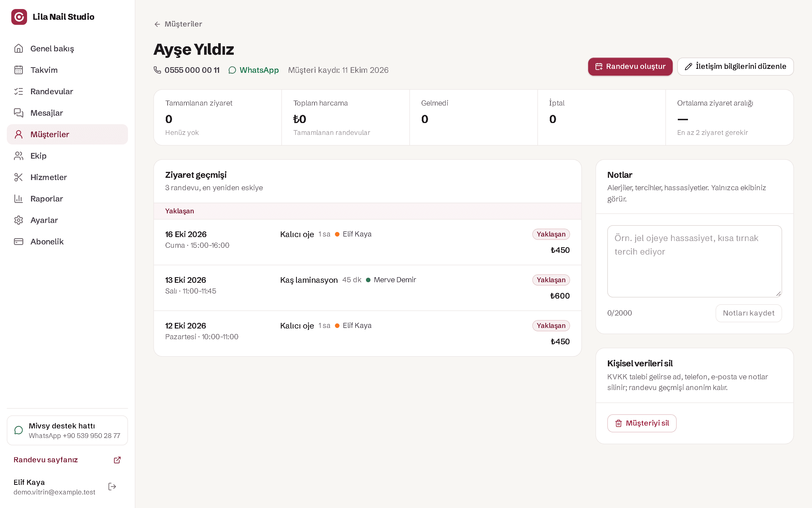Open the Ayarlar gear icon

pyautogui.click(x=18, y=220)
